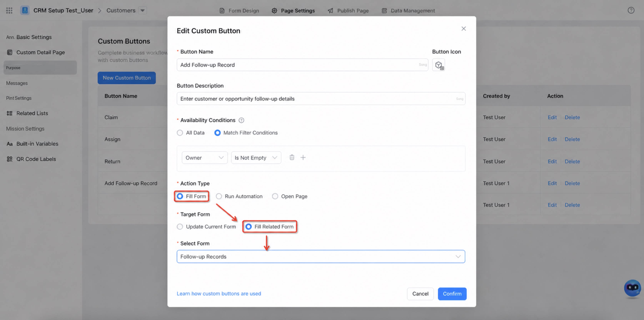Open the Is Not Empty operator dropdown

point(256,158)
